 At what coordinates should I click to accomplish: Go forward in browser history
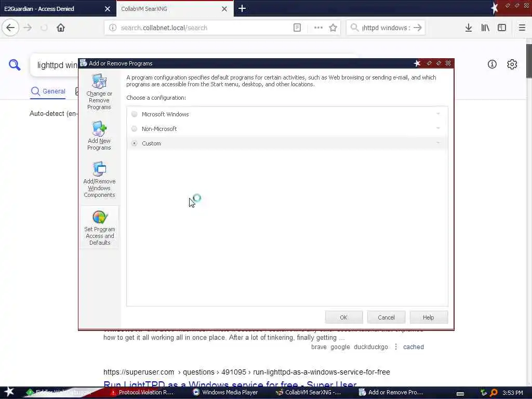pos(28,28)
